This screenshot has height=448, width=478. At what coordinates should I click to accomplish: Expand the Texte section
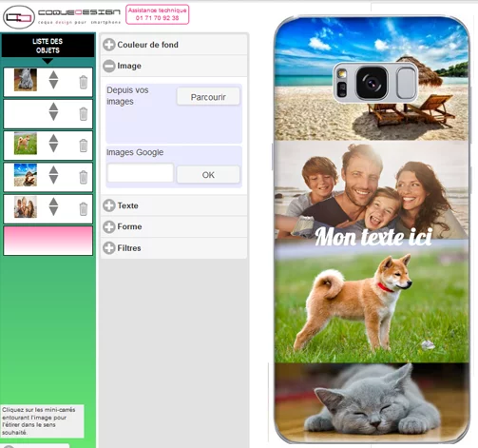coord(109,205)
